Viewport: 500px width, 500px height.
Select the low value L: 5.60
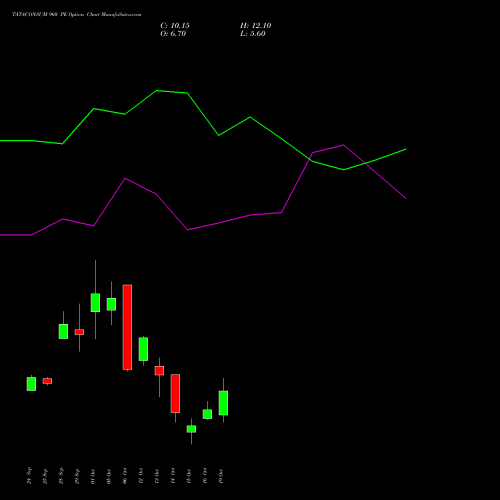click(253, 34)
